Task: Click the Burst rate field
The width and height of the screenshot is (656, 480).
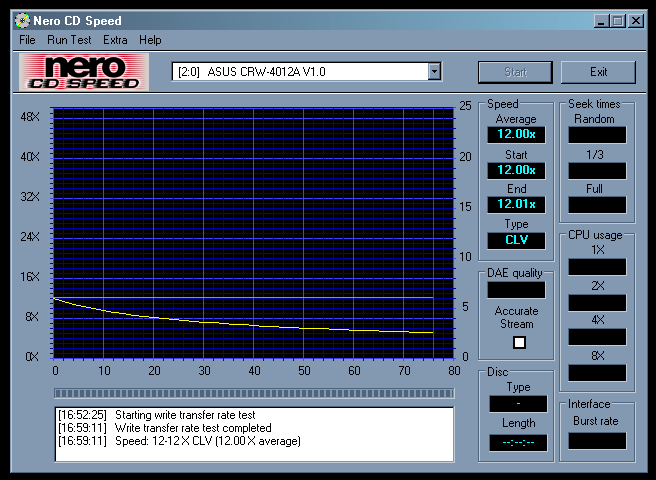Action: (597, 441)
